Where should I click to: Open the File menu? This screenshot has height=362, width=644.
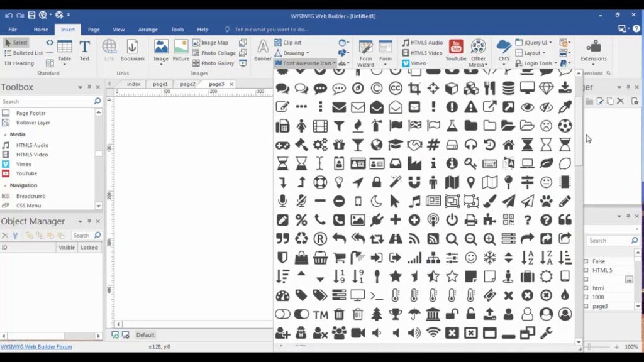point(13,30)
